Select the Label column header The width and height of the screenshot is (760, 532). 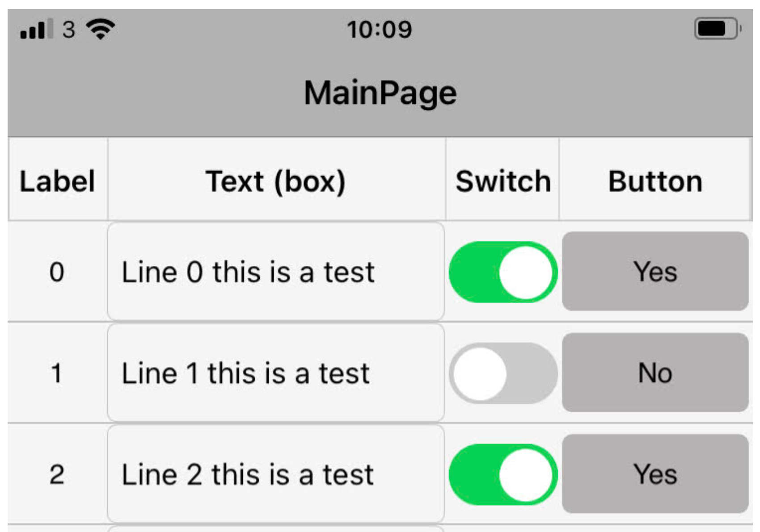tap(58, 181)
